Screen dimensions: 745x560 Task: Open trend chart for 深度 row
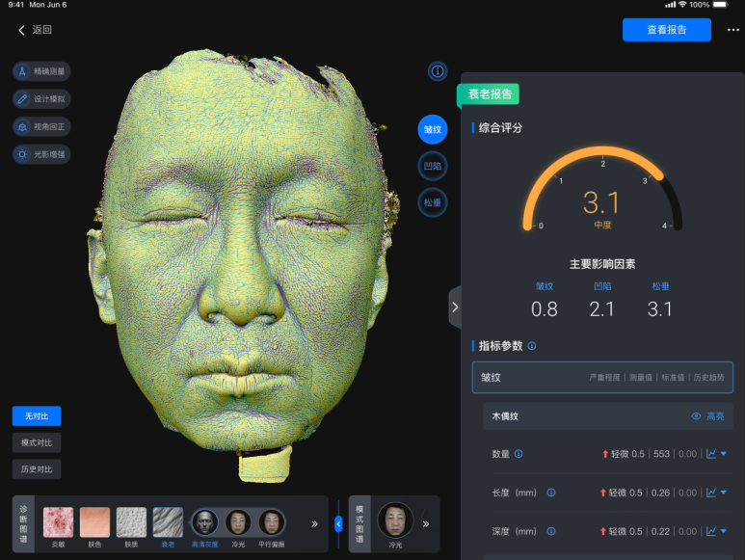[x=711, y=531]
